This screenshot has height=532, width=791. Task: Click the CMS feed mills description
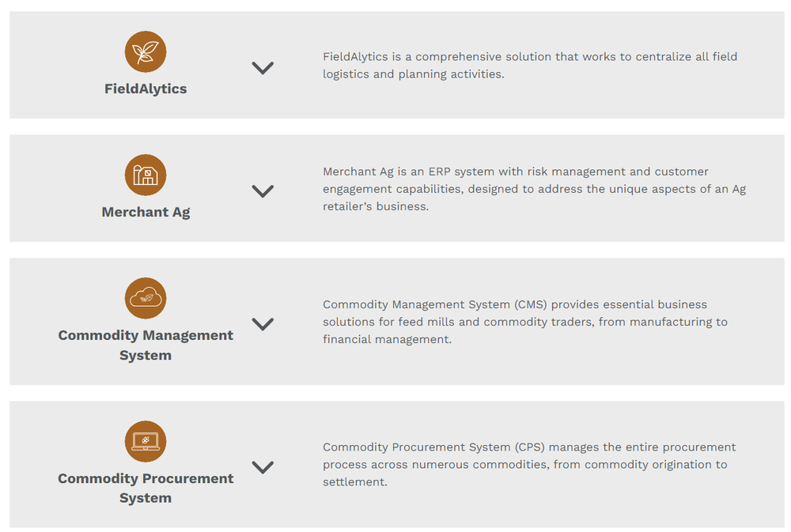click(524, 322)
